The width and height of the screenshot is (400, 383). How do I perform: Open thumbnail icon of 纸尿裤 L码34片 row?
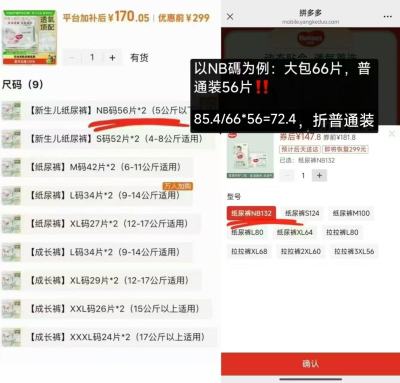(x=11, y=196)
